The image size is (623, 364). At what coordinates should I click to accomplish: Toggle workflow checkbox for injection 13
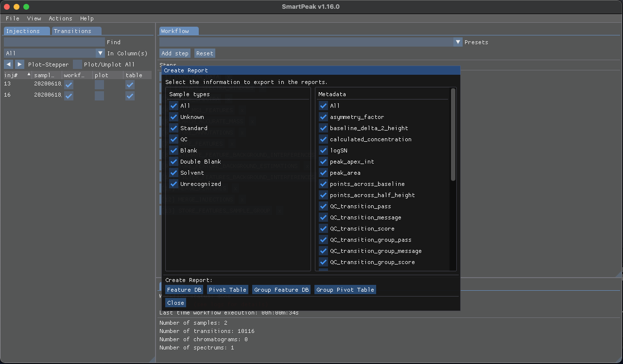69,84
